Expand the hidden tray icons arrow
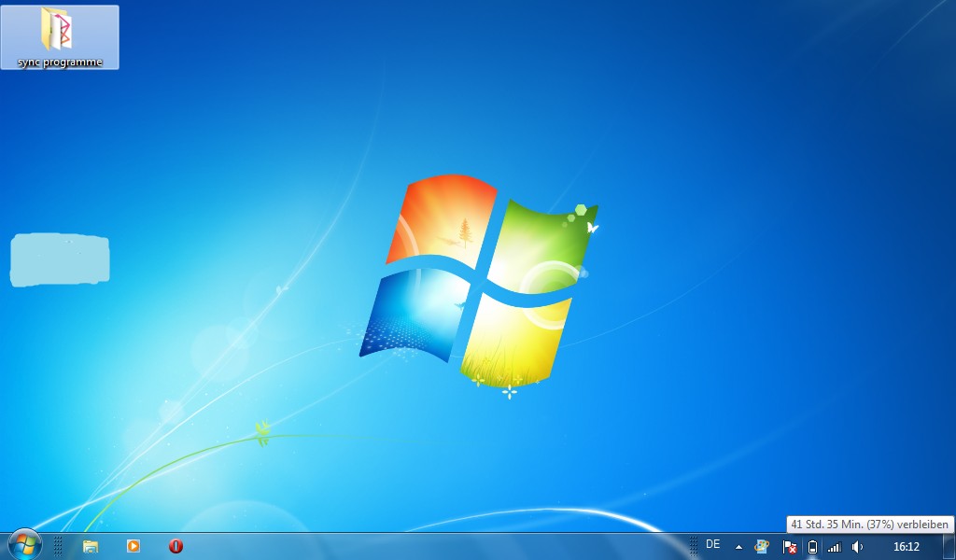956x560 pixels. click(738, 547)
